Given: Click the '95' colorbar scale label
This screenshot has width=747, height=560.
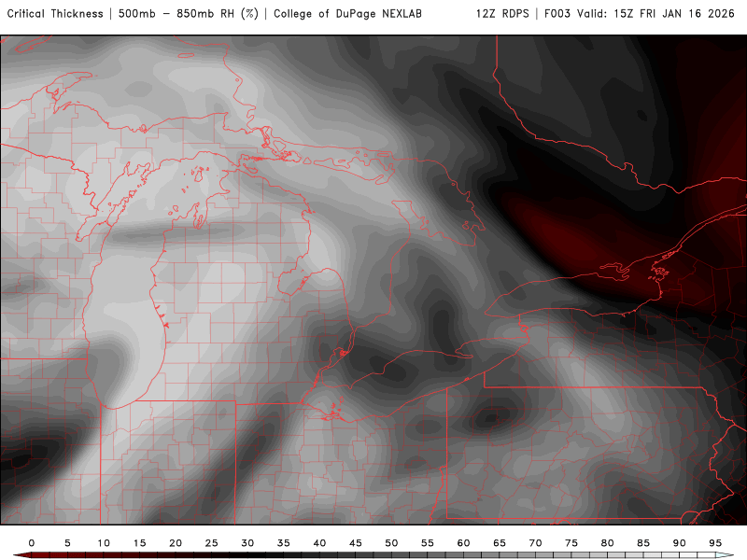Looking at the screenshot, I should tap(715, 543).
